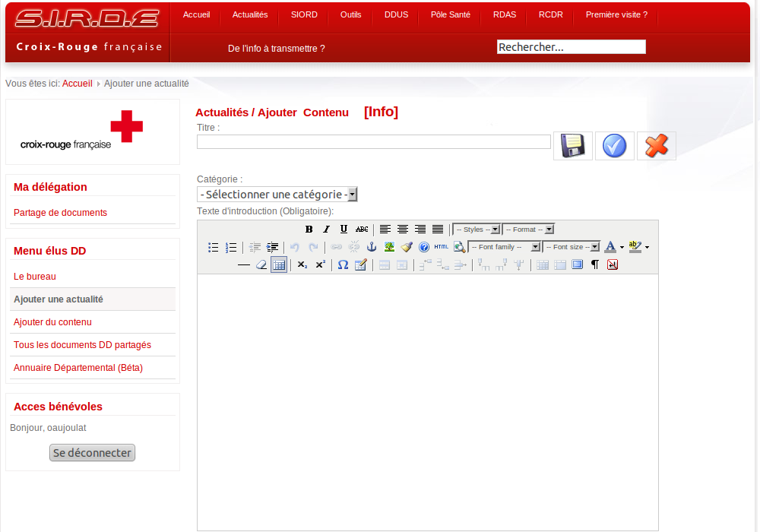The width and height of the screenshot is (760, 532).
Task: Click the floppy disk save icon
Action: coord(572,145)
